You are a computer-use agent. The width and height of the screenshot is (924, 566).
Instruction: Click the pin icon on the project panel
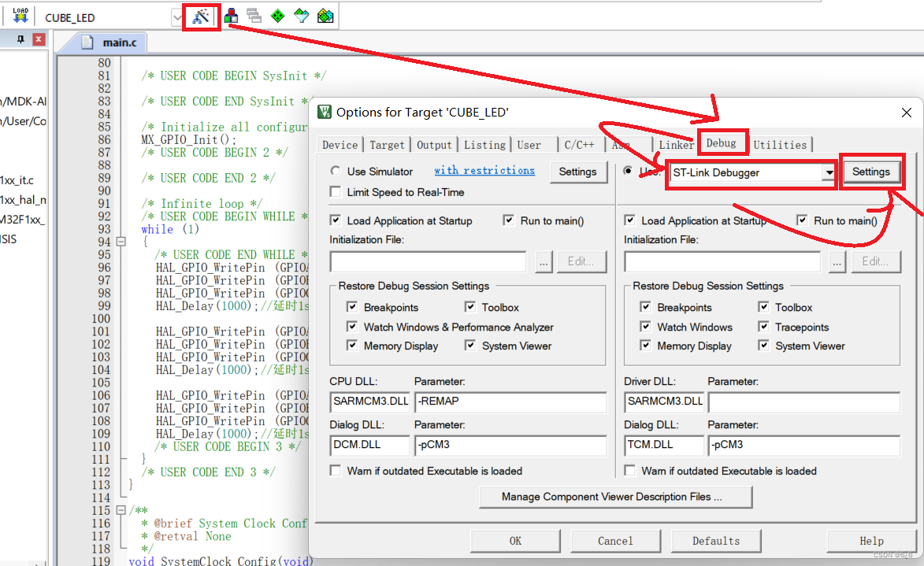pyautogui.click(x=20, y=39)
